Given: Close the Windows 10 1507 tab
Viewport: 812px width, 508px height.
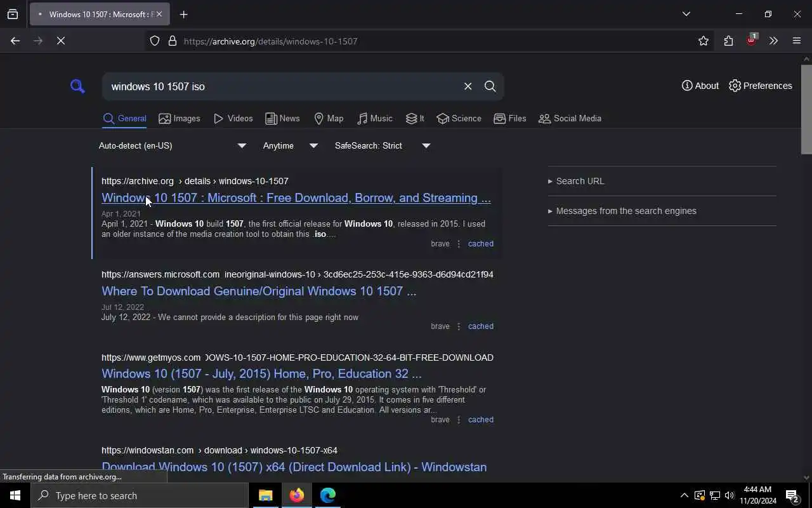Looking at the screenshot, I should [159, 14].
